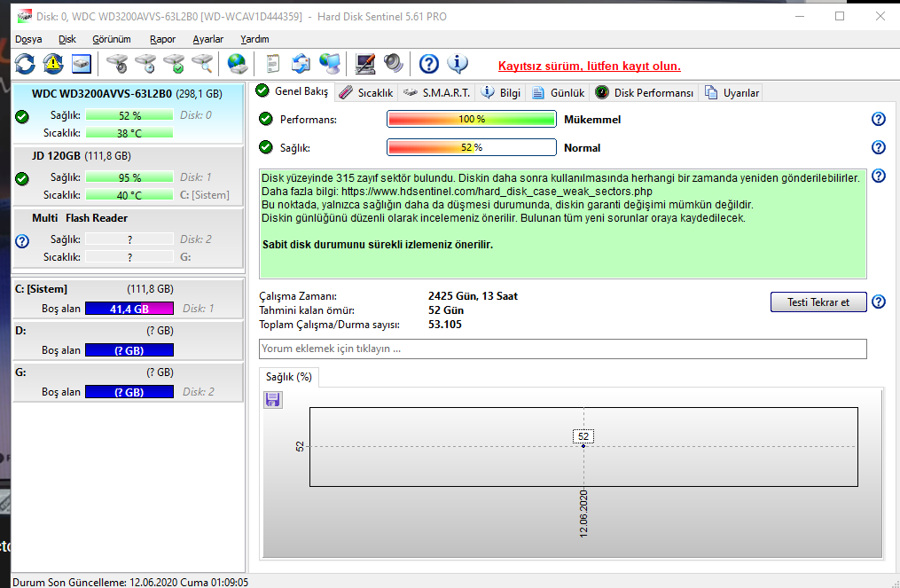Click the Mükemmel performance rating text
900x588 pixels.
click(x=592, y=120)
